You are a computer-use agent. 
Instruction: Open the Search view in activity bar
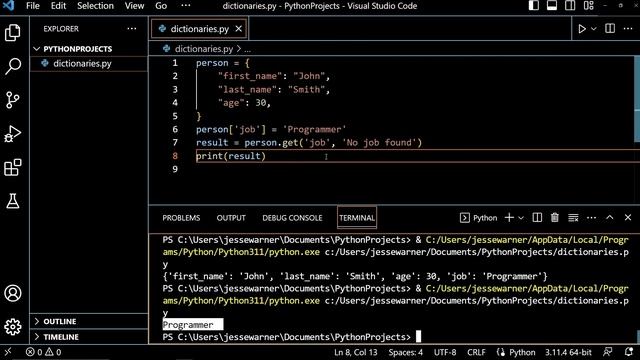(13, 66)
